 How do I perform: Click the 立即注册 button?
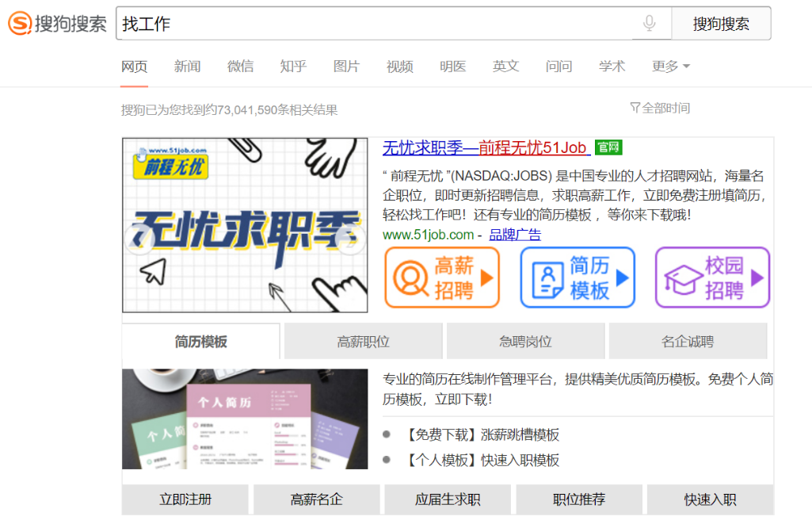[185, 499]
